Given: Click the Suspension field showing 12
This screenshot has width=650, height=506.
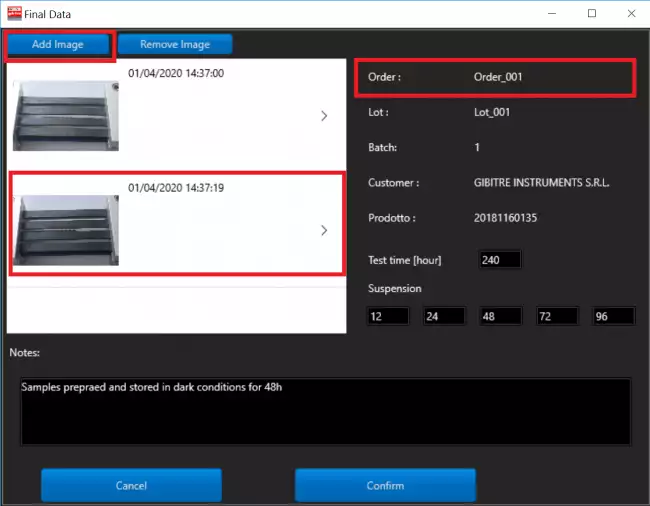Looking at the screenshot, I should 387,316.
